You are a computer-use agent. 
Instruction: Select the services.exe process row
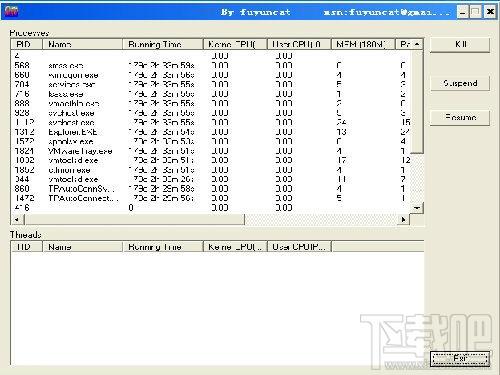pos(211,84)
